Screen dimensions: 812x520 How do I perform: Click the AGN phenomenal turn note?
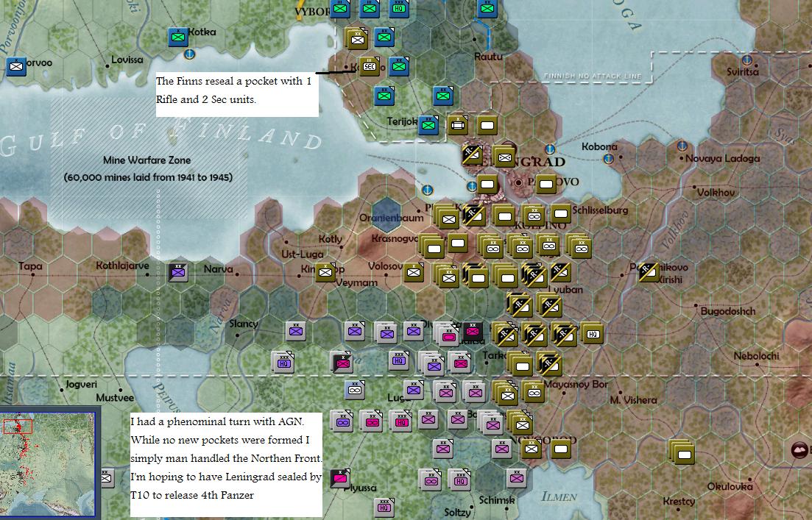click(226, 464)
